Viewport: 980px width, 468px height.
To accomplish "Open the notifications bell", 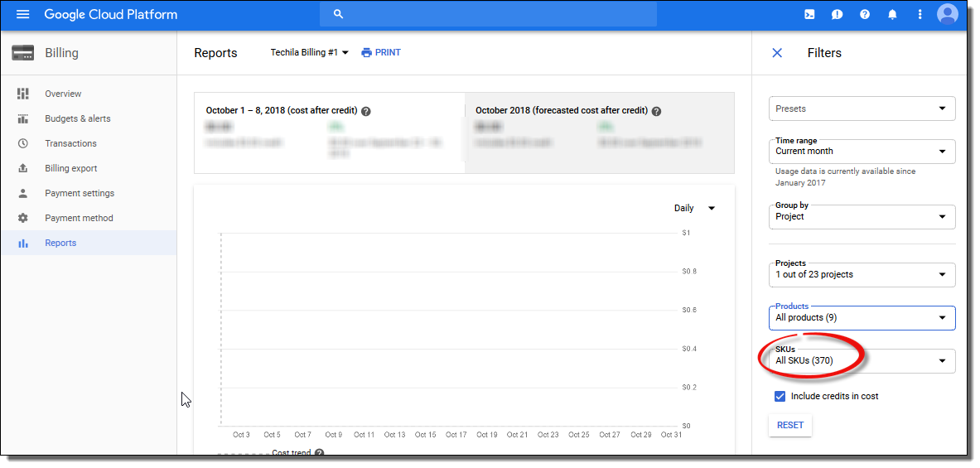I will click(892, 15).
